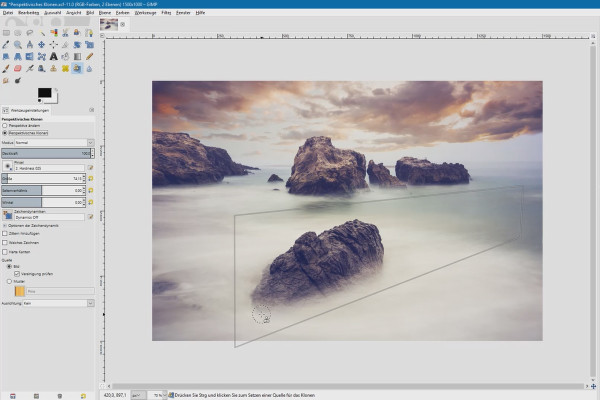The image size is (600, 400).
Task: Open the unit dropdown in status bar
Action: click(x=139, y=395)
